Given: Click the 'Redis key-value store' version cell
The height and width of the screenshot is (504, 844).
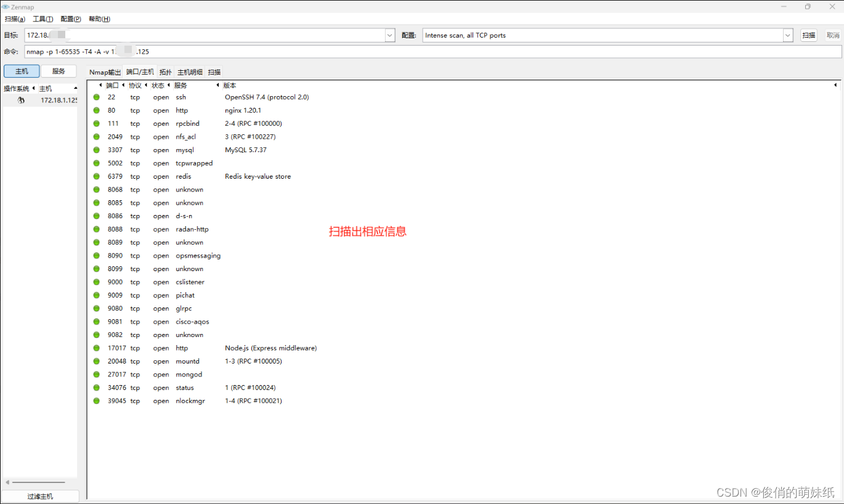Looking at the screenshot, I should (x=258, y=176).
